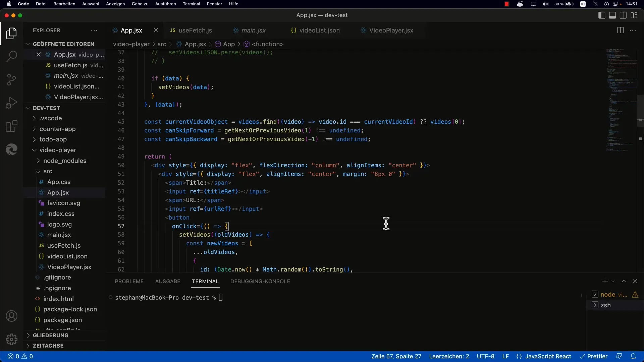The image size is (644, 362).
Task: Close the App.jsx editor tab
Action: point(156,30)
